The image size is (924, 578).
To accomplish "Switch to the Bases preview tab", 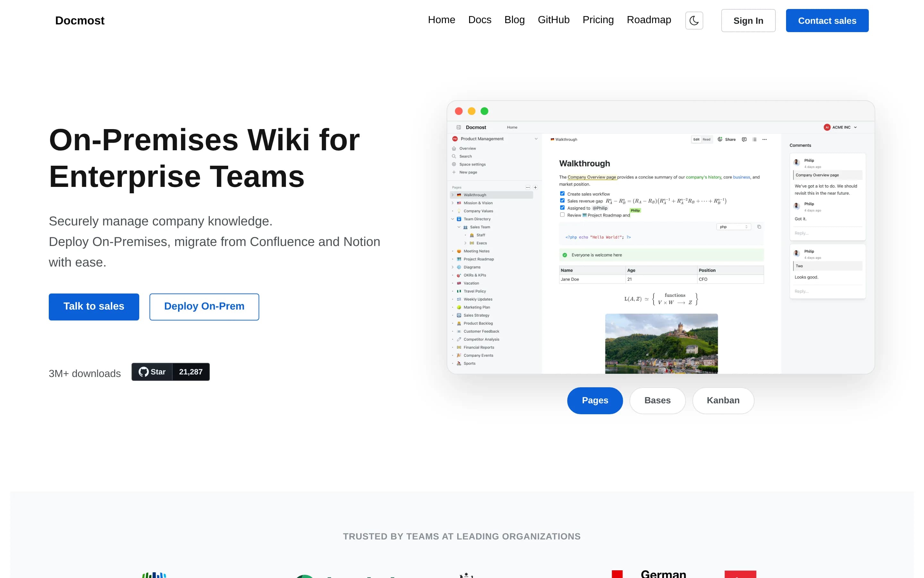I will click(x=657, y=400).
